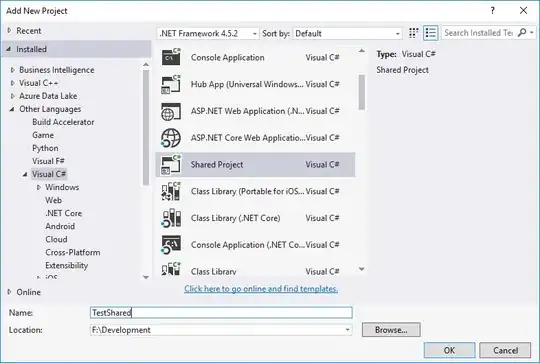Click the Console Application (.NET Core) icon
The width and height of the screenshot is (540, 363).
(171, 245)
